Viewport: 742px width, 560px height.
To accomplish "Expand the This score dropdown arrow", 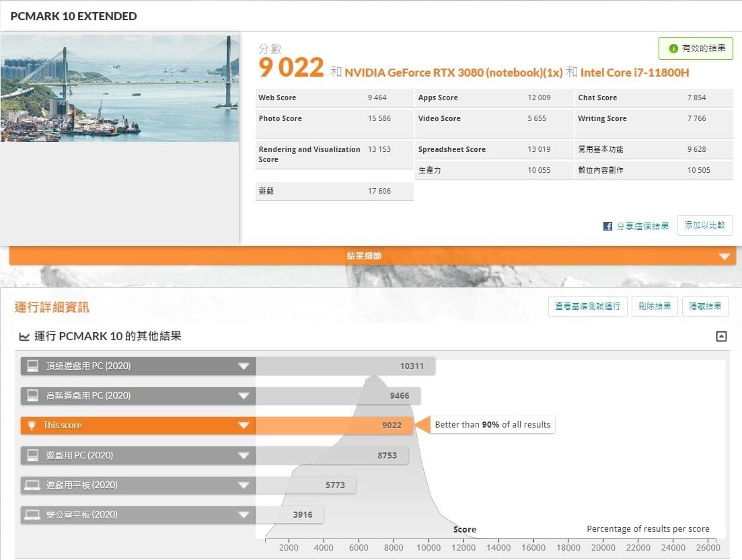I will [244, 426].
